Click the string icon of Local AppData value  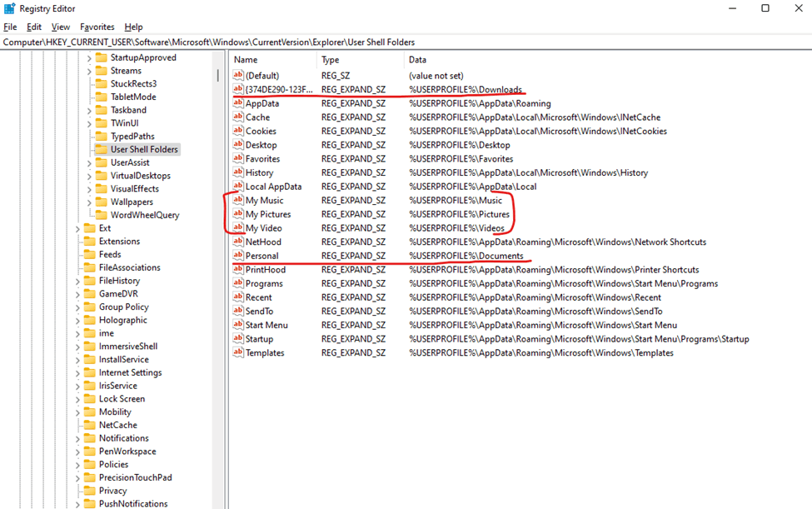237,186
